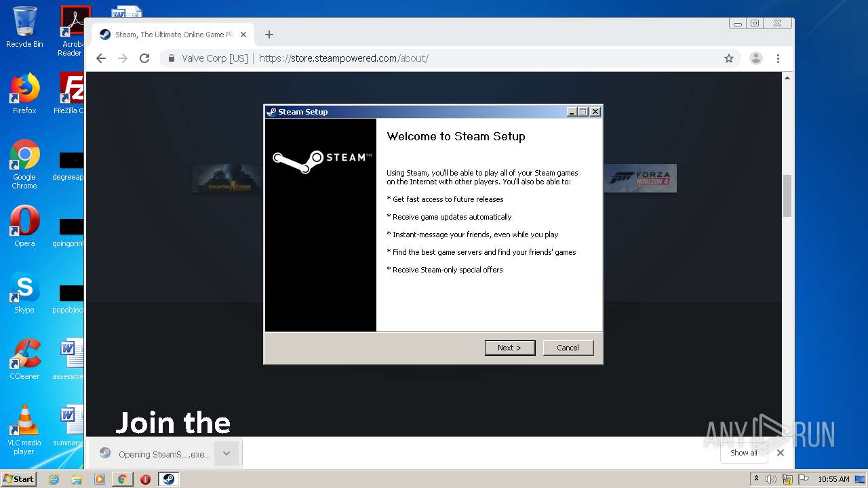Select the Opera desktop shortcut
Screen dimensions: 868x488
[x=24, y=226]
